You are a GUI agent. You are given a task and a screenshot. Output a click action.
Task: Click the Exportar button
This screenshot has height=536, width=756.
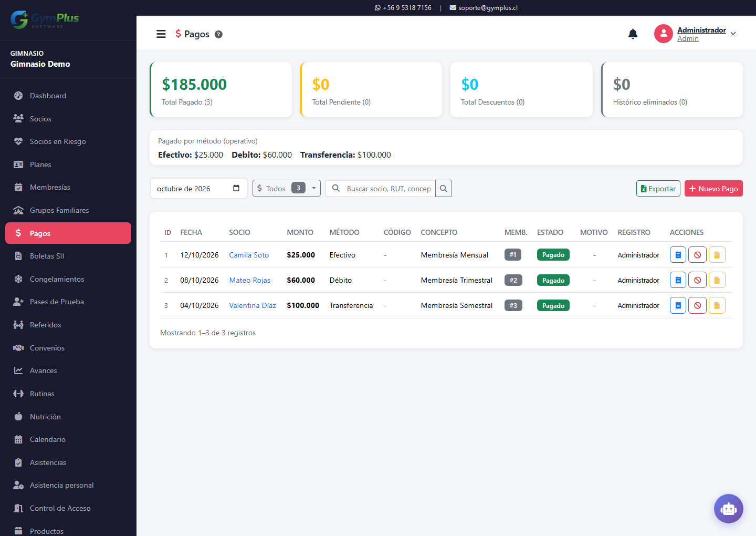point(658,189)
